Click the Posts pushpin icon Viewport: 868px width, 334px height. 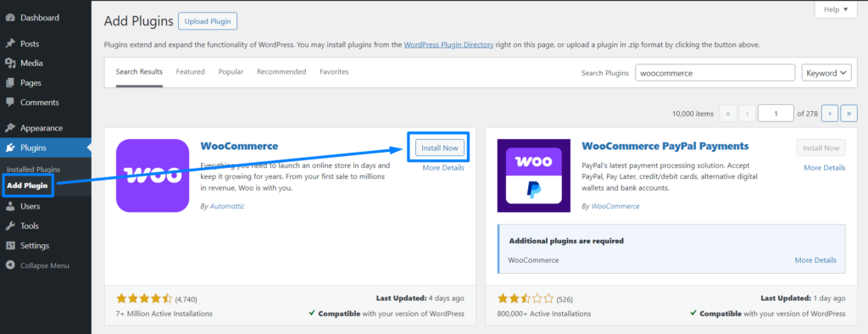(x=10, y=44)
